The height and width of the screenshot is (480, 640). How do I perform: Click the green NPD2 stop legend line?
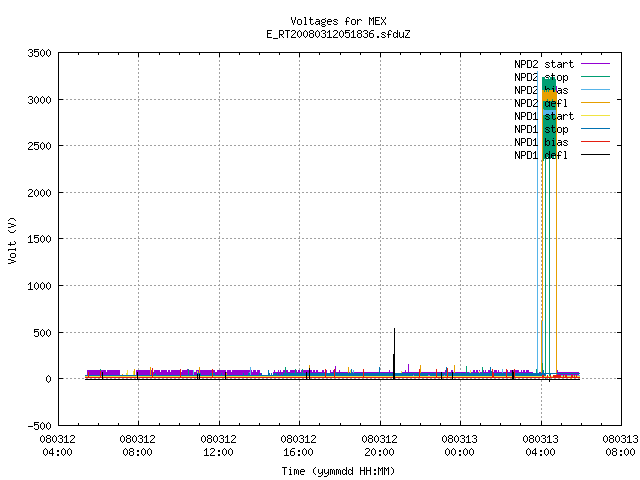point(596,77)
